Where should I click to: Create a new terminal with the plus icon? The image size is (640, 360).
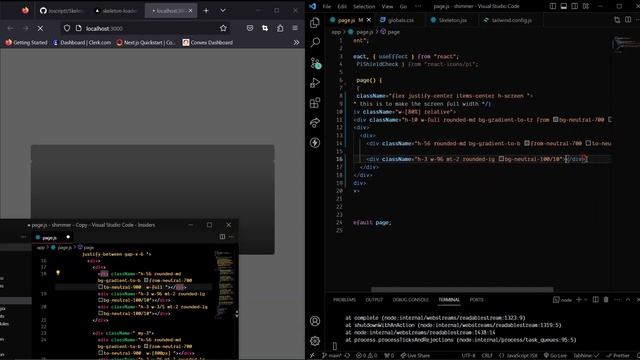[x=578, y=300]
